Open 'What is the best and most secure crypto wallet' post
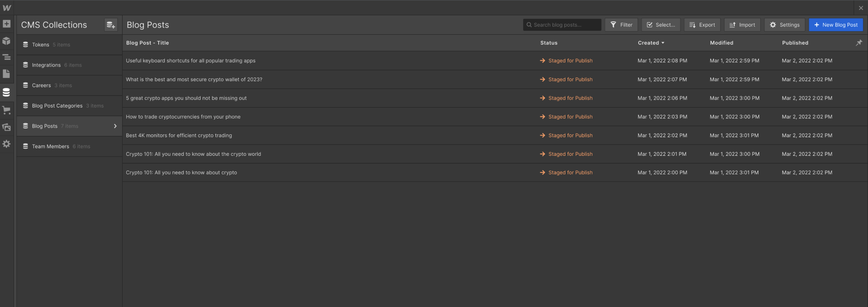The width and height of the screenshot is (868, 307). tap(194, 80)
